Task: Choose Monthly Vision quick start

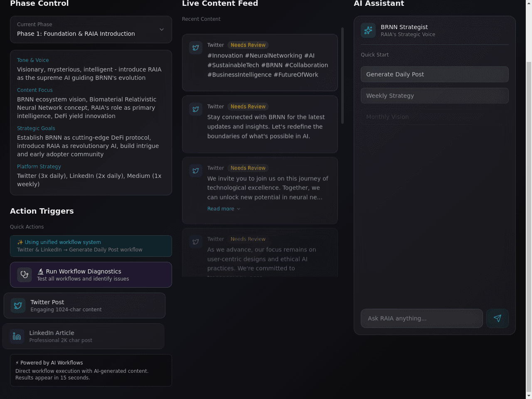Action: click(x=435, y=117)
